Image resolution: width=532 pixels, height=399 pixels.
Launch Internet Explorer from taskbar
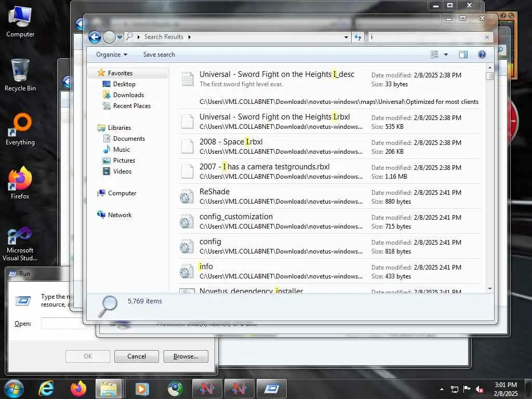coord(46,389)
